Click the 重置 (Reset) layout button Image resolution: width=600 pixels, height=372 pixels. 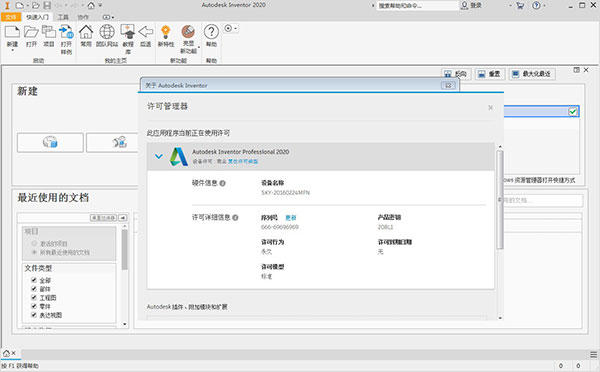tap(490, 74)
